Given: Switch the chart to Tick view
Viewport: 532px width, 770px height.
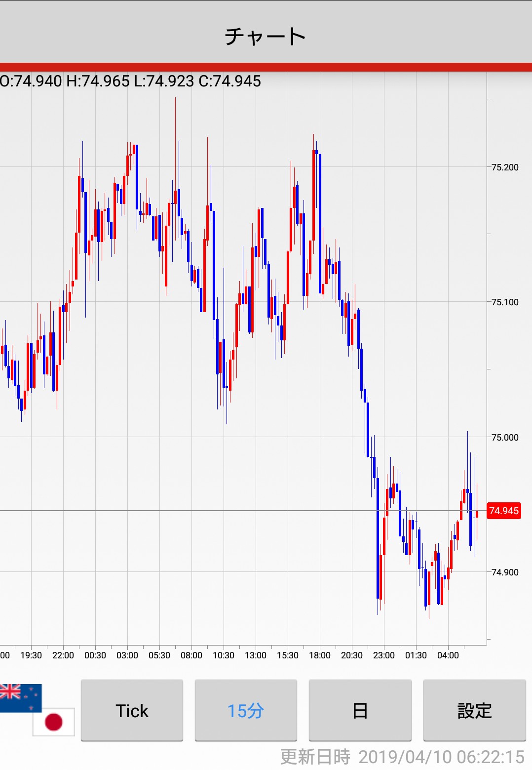Looking at the screenshot, I should [x=132, y=710].
